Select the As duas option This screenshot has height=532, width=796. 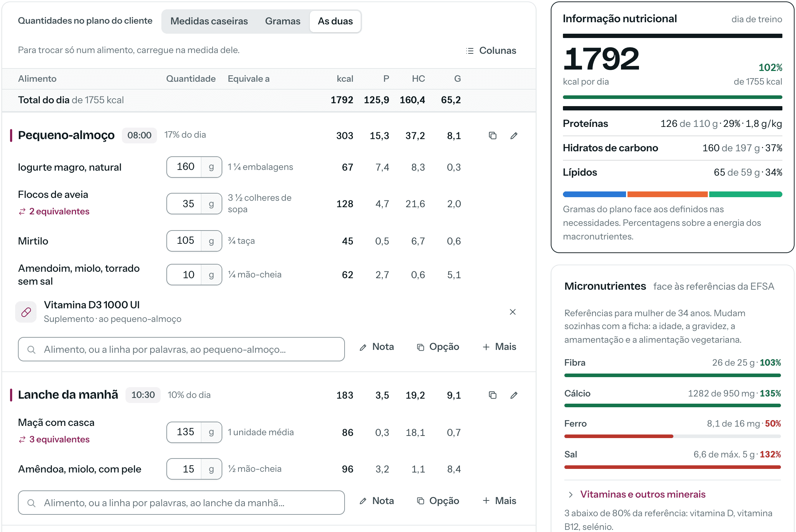[335, 21]
